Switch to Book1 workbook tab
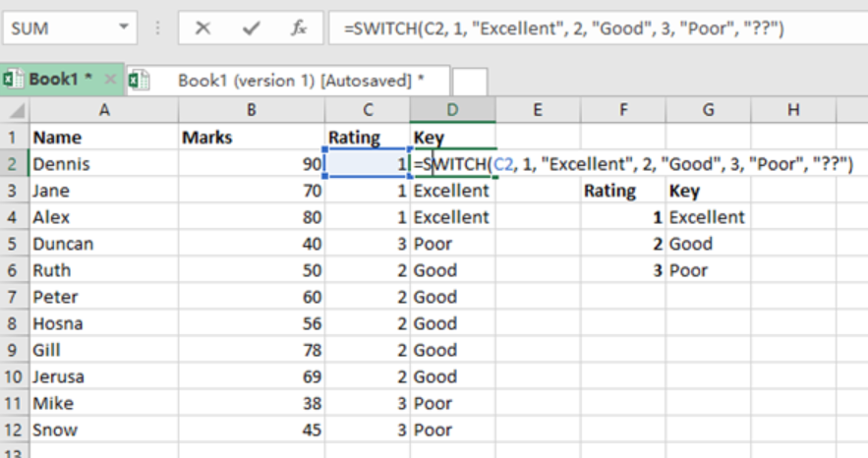Image resolution: width=868 pixels, height=458 pixels. 60,80
